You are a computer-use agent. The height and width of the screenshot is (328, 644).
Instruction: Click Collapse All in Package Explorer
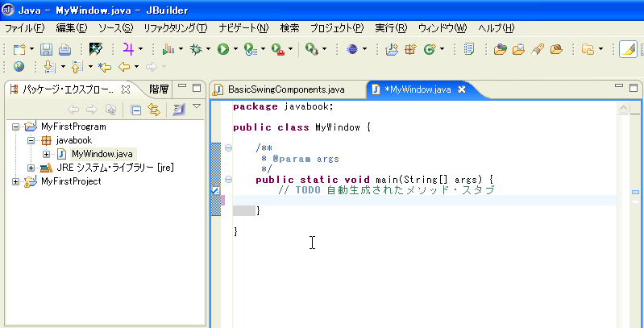(x=136, y=110)
